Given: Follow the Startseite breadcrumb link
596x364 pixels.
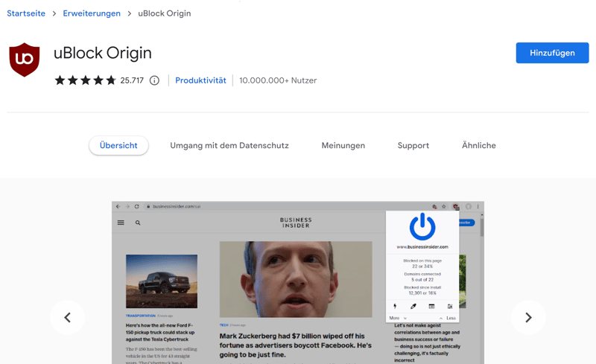Looking at the screenshot, I should [x=26, y=13].
